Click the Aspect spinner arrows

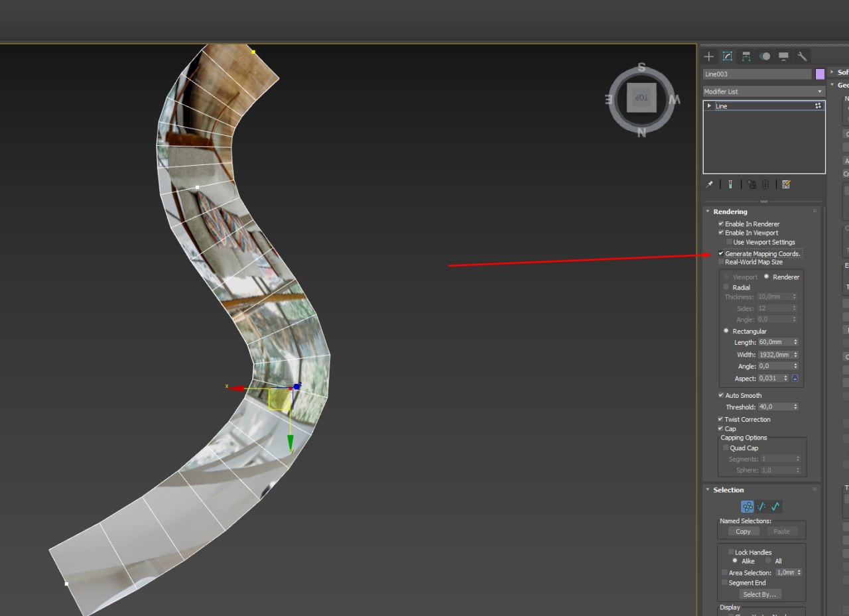(786, 378)
